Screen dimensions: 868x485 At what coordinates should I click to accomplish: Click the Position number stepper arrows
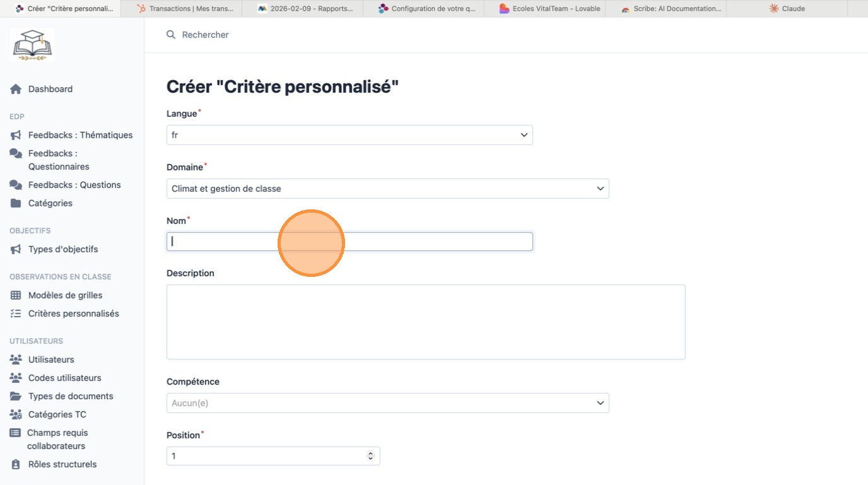coord(370,456)
